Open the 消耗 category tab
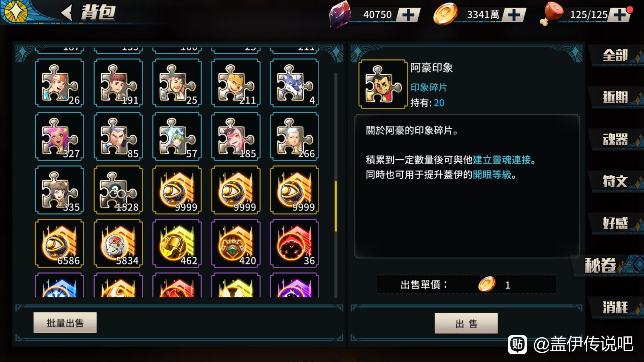The image size is (644, 362). [616, 307]
